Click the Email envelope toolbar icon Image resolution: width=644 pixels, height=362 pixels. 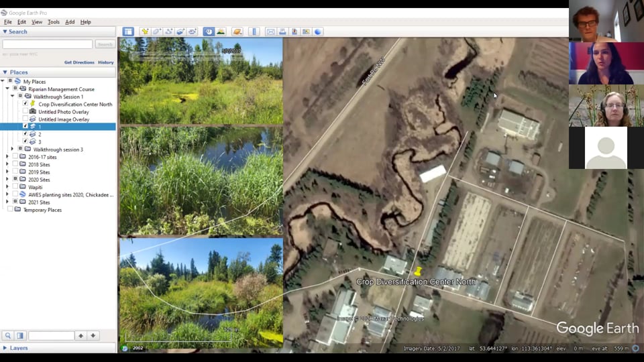(x=270, y=32)
